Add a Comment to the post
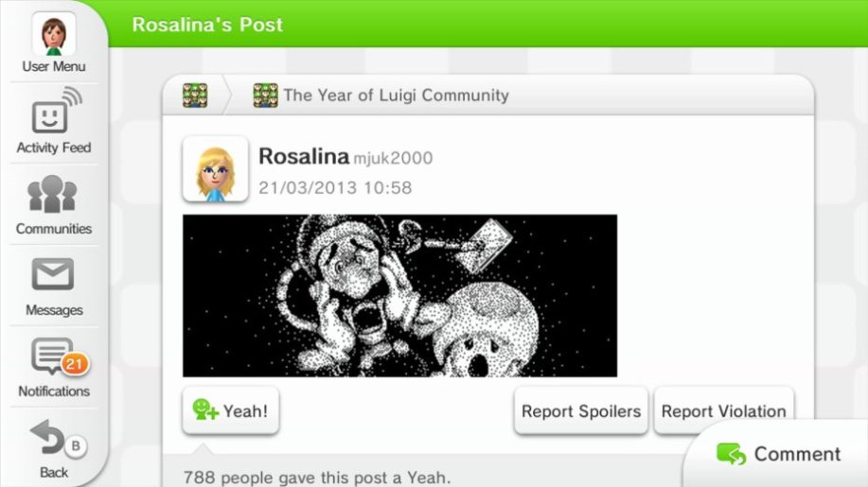The width and height of the screenshot is (868, 487). coord(778,454)
